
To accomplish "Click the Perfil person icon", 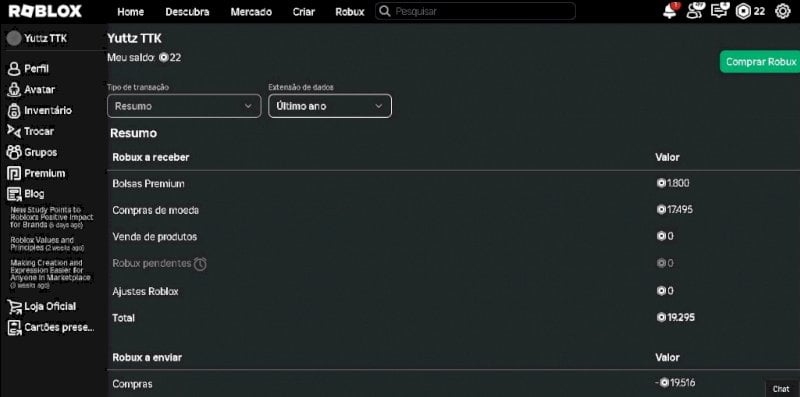I will point(14,69).
